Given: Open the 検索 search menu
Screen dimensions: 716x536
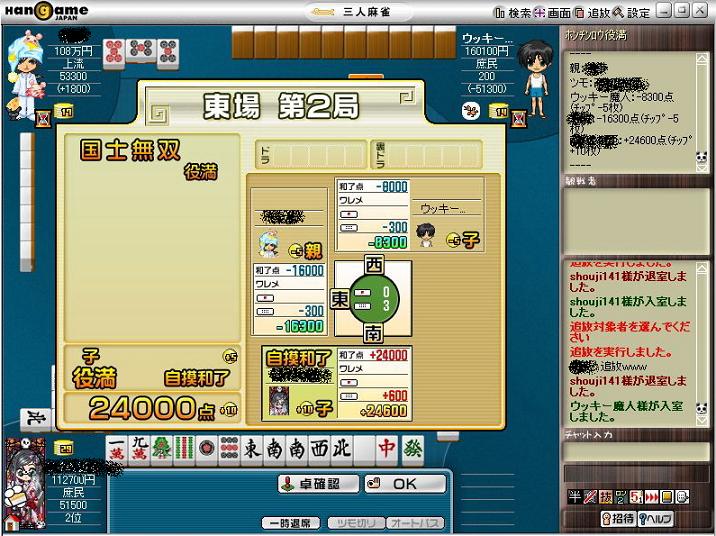Looking at the screenshot, I should 513,12.
